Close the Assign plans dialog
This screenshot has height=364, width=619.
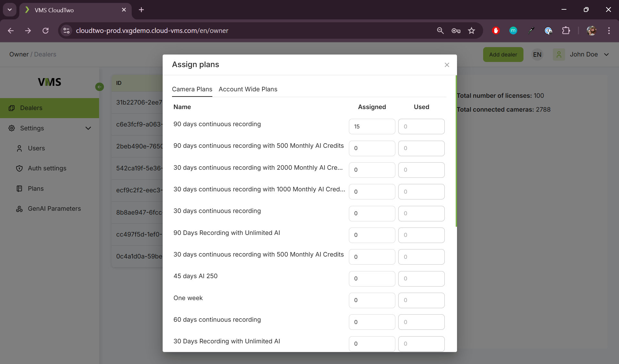447,65
